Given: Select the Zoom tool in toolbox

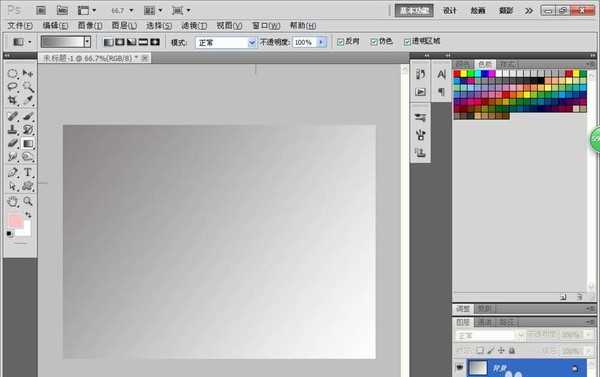Looking at the screenshot, I should coord(28,201).
